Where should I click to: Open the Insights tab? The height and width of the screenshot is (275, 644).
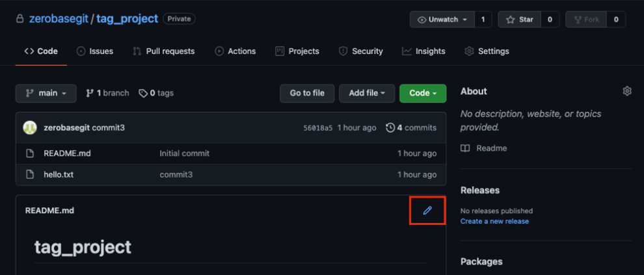click(x=423, y=51)
